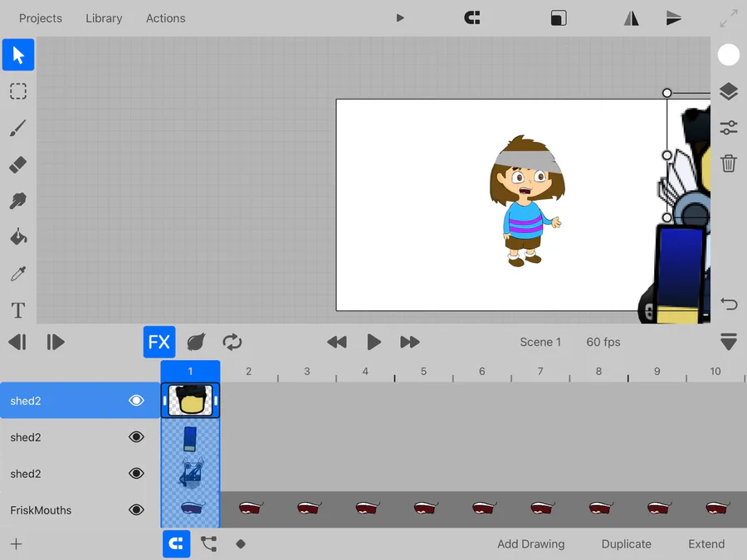The image size is (747, 560).
Task: Click Extend
Action: (x=706, y=543)
